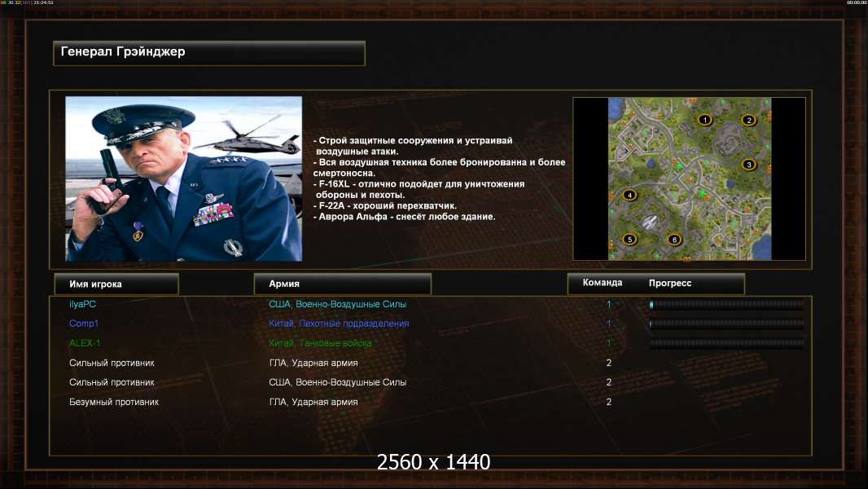Click start position marker 6 on minimap

[x=674, y=240]
